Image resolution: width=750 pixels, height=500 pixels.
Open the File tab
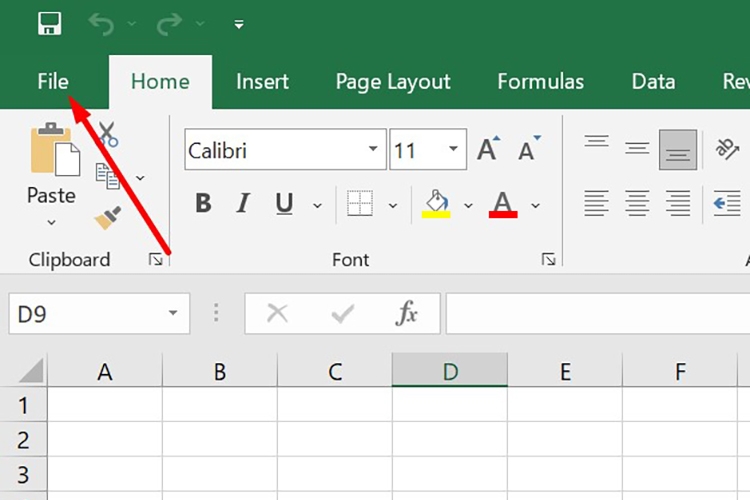click(x=53, y=81)
